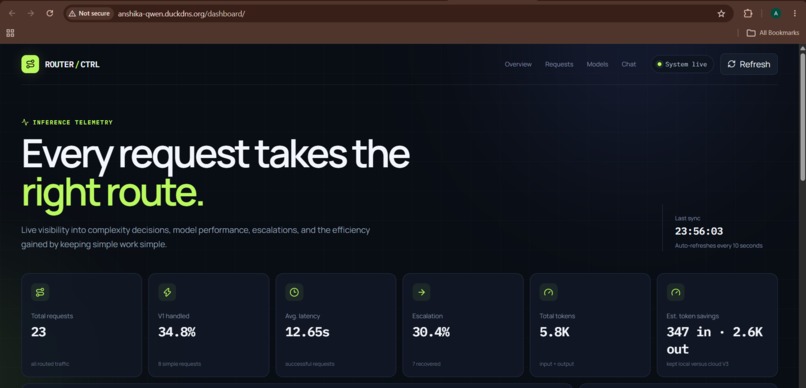The height and width of the screenshot is (388, 806).
Task: Click the 'input + output' caption
Action: 556,364
